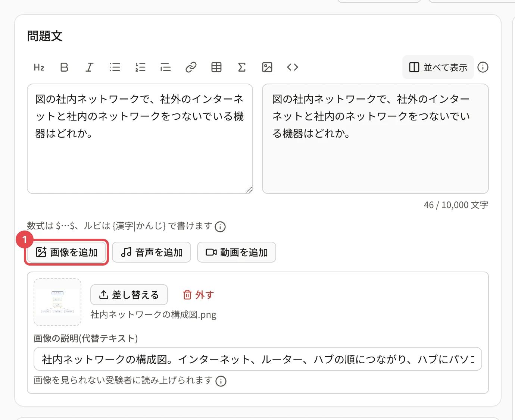Image resolution: width=515 pixels, height=420 pixels.
Task: Replace image with 差し替える
Action: click(x=129, y=295)
